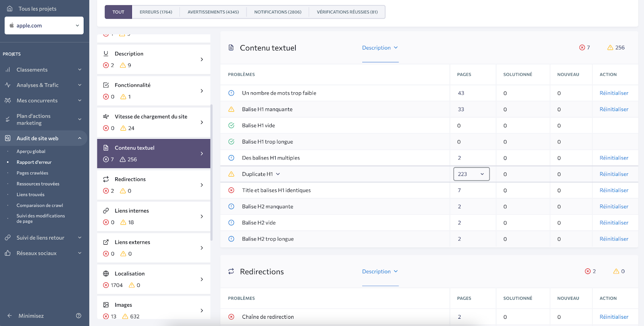Expand the Réseaux sociaux menu chevron
The width and height of the screenshot is (644, 326).
[80, 253]
